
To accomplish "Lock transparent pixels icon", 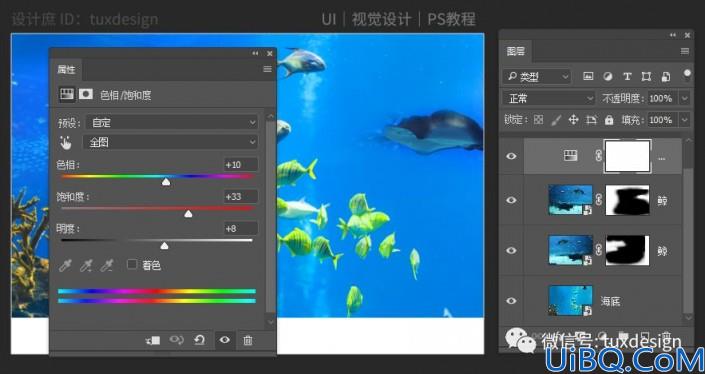I will coord(538,120).
